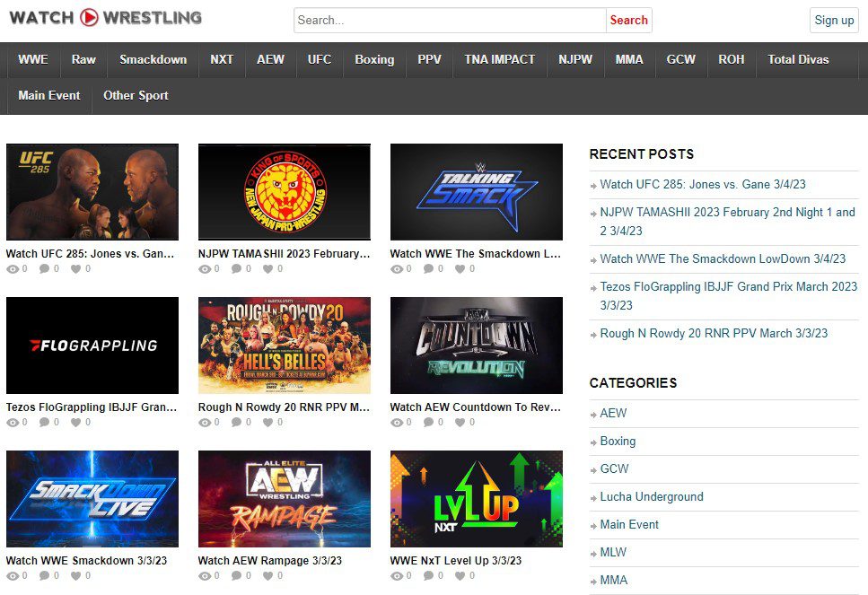Viewport: 868px width, 595px height.
Task: Open the MLW category link
Action: pos(613,553)
